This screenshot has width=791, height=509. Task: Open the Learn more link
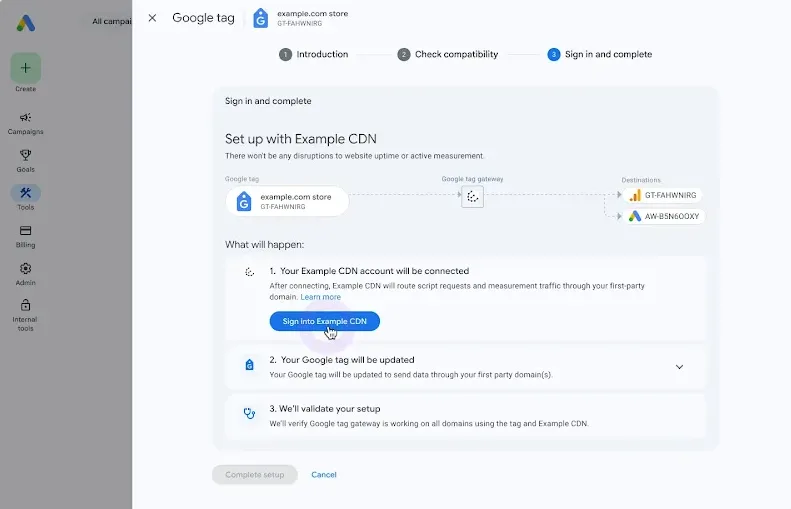(320, 297)
